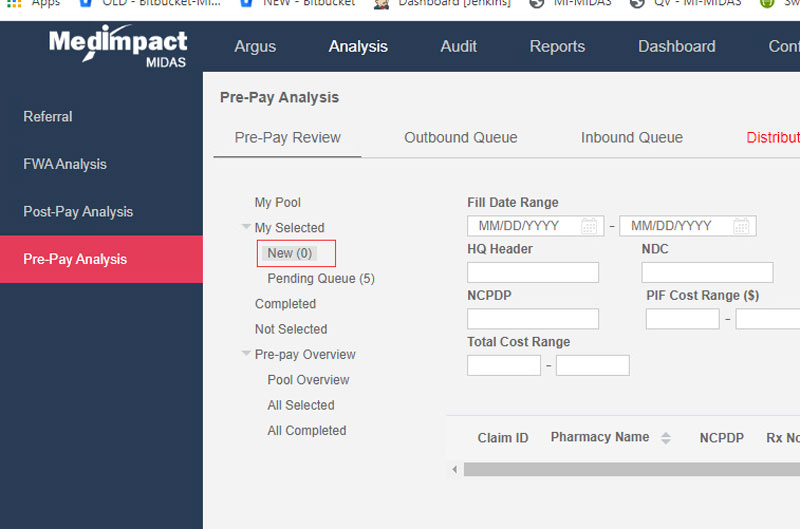Click the Fill Date start date field
This screenshot has width=800, height=529.
click(x=535, y=226)
